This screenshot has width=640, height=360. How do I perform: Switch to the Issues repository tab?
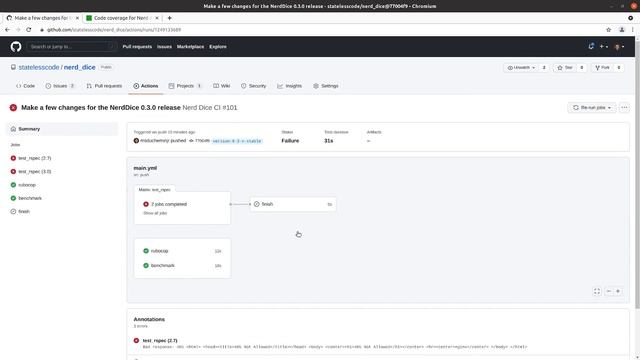pos(60,86)
